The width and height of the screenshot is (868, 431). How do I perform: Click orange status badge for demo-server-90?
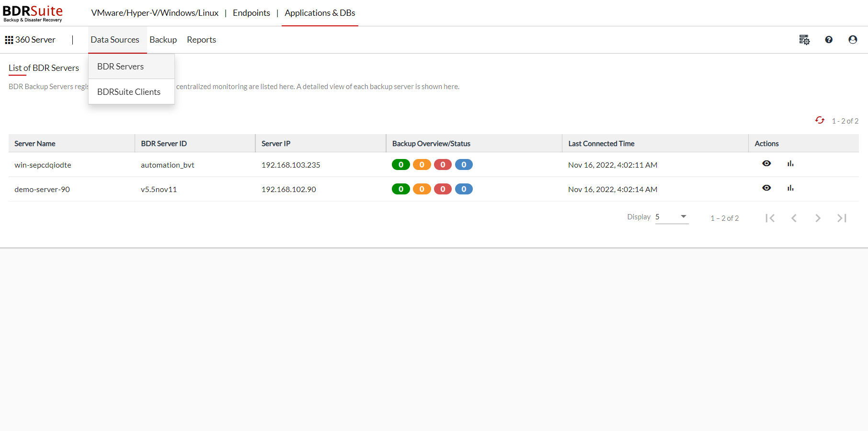tap(422, 189)
